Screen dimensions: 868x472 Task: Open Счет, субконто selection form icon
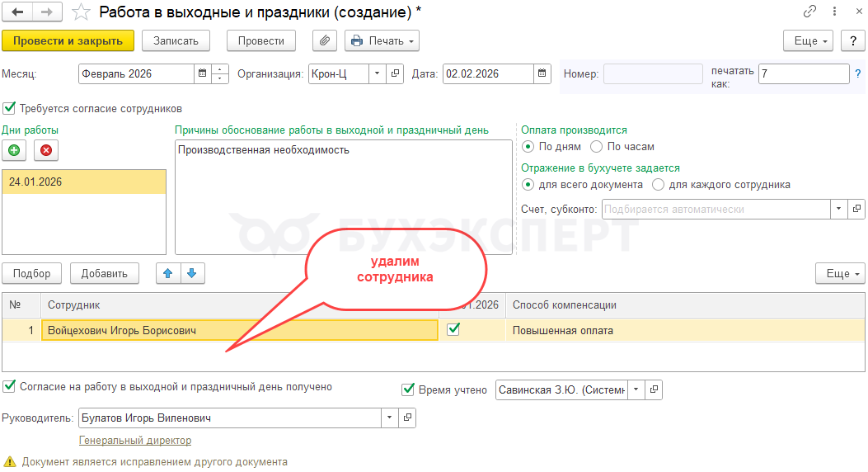(856, 209)
